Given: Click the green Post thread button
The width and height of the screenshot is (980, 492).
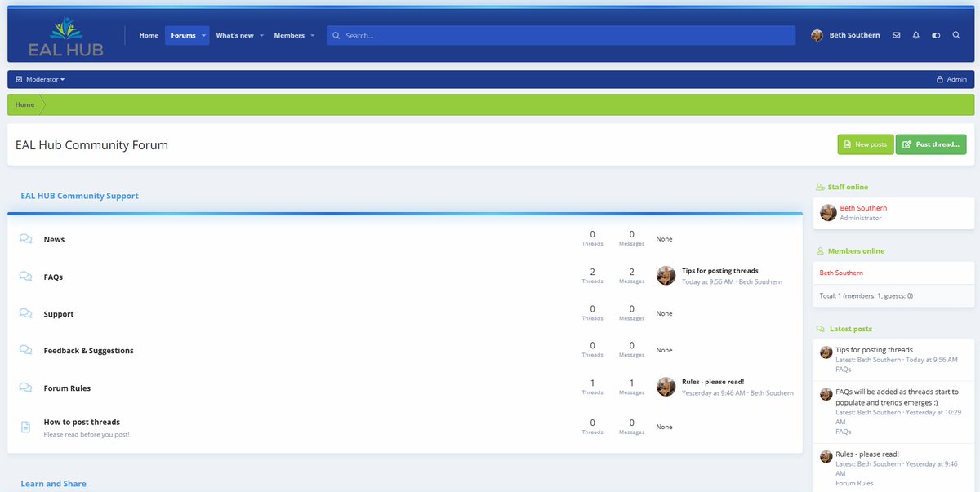Looking at the screenshot, I should pos(931,144).
